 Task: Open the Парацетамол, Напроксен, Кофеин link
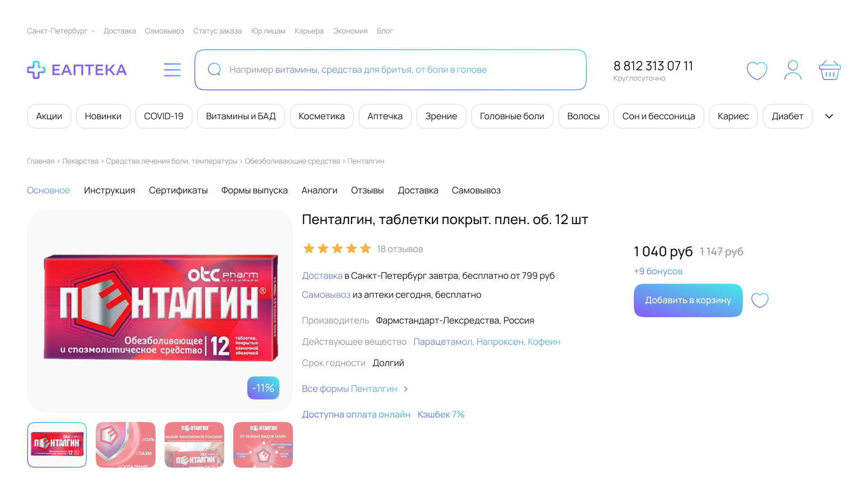(x=486, y=342)
